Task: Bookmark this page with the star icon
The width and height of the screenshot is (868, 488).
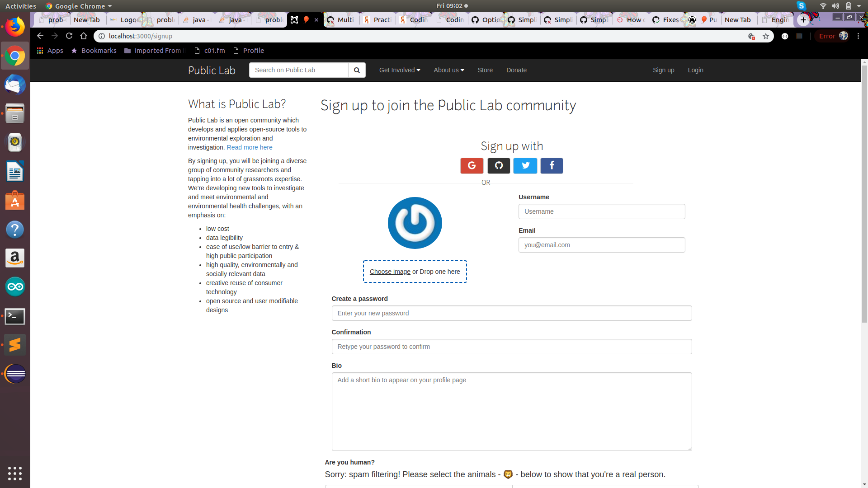Action: (766, 36)
